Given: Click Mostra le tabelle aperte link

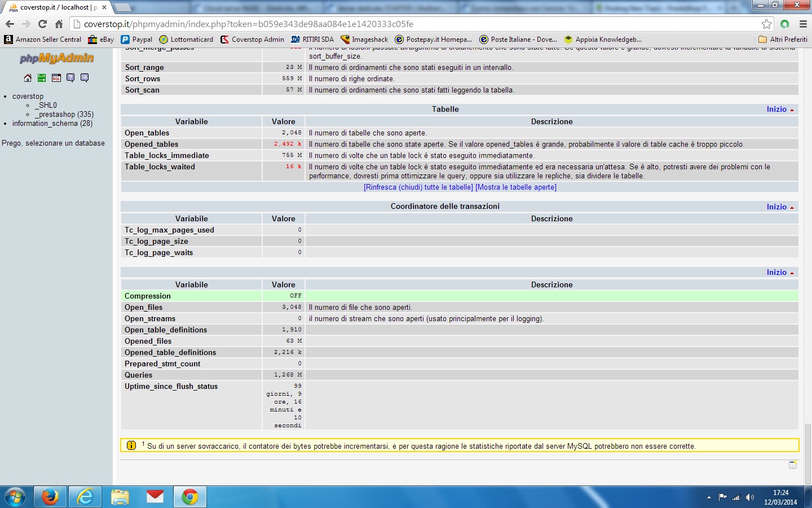Looking at the screenshot, I should (x=516, y=187).
